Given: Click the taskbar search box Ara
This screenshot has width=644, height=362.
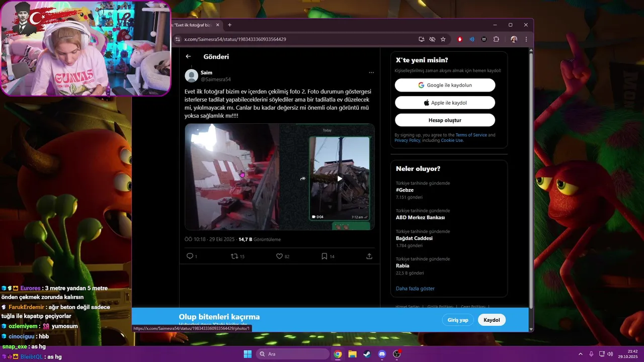Looking at the screenshot, I should (x=293, y=354).
